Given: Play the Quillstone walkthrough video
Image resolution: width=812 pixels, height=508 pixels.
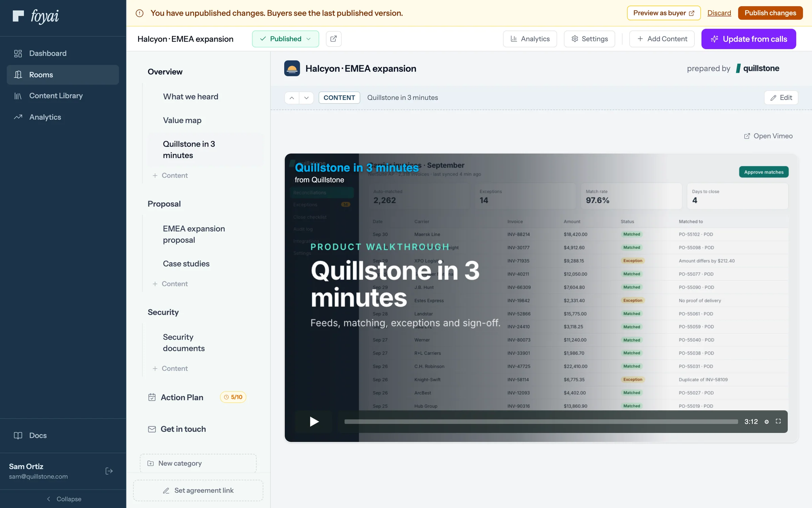Looking at the screenshot, I should [x=314, y=422].
